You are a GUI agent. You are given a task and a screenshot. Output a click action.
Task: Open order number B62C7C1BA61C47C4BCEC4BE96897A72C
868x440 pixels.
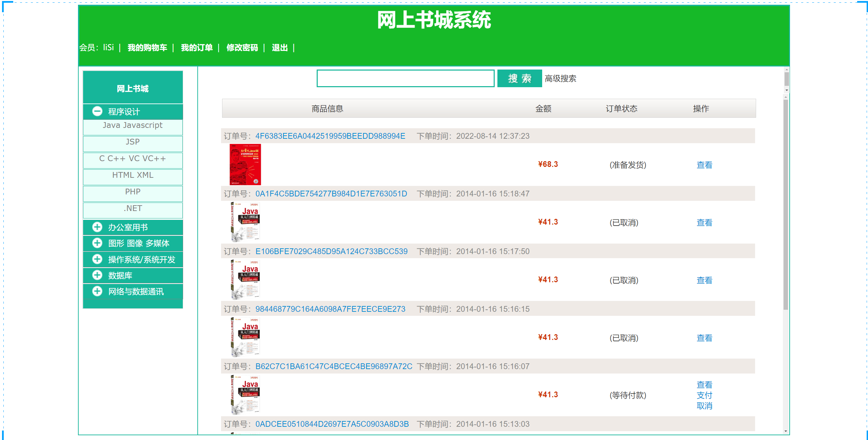pos(334,366)
